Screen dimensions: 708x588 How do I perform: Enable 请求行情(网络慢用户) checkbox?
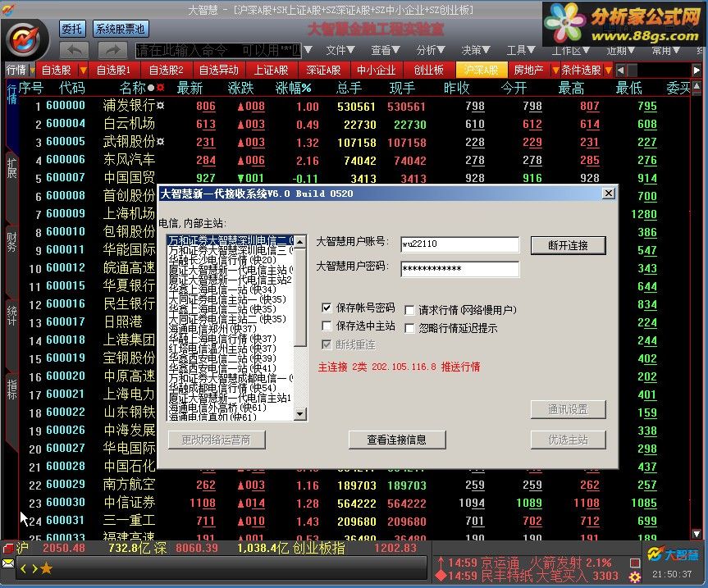pyautogui.click(x=409, y=310)
